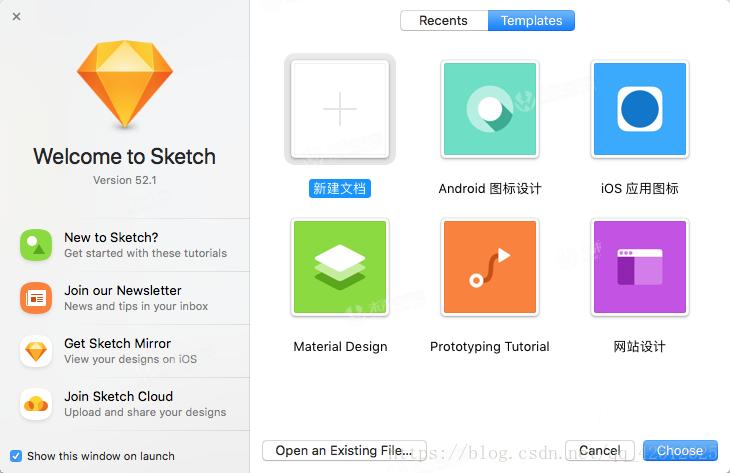Click the 网站设计 label text
This screenshot has width=730, height=473.
click(640, 347)
